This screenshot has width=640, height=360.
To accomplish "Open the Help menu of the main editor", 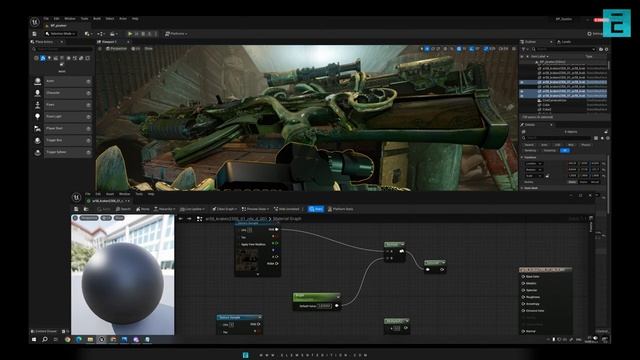I will point(135,19).
